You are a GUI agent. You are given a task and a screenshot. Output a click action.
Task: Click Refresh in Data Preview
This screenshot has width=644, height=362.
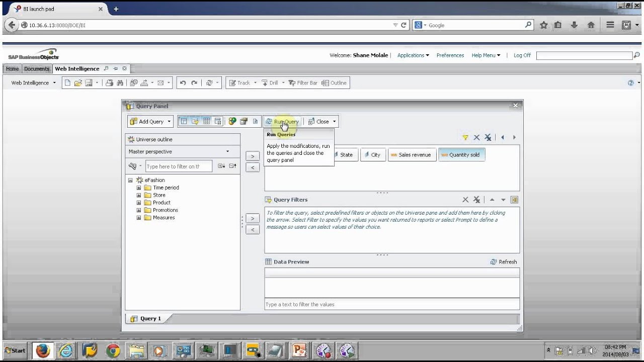pos(504,262)
